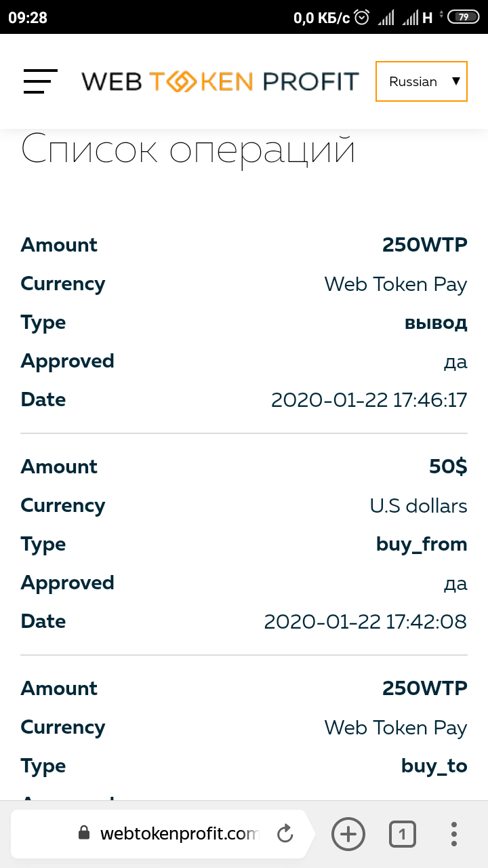Tap the lock security icon
488x868 pixels.
(84, 833)
